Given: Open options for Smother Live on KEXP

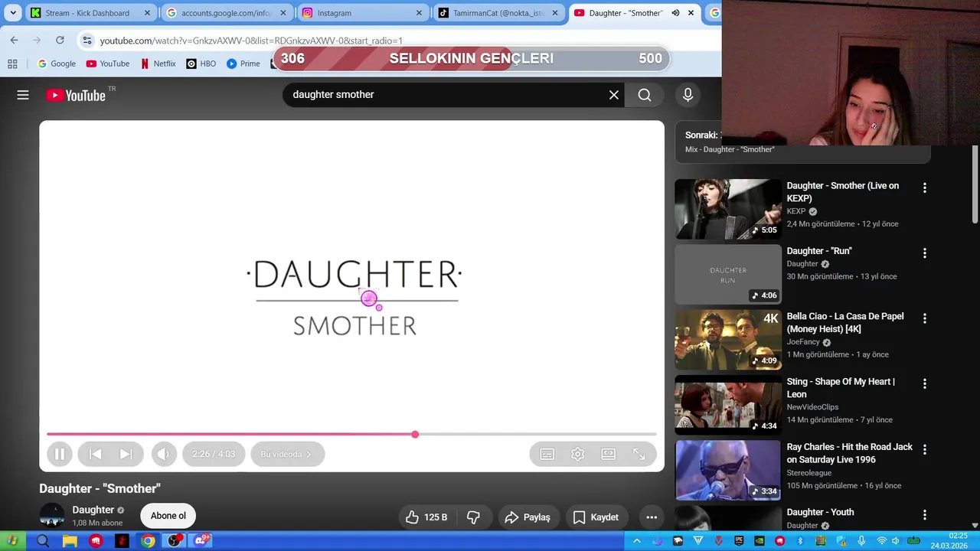Looking at the screenshot, I should 924,187.
